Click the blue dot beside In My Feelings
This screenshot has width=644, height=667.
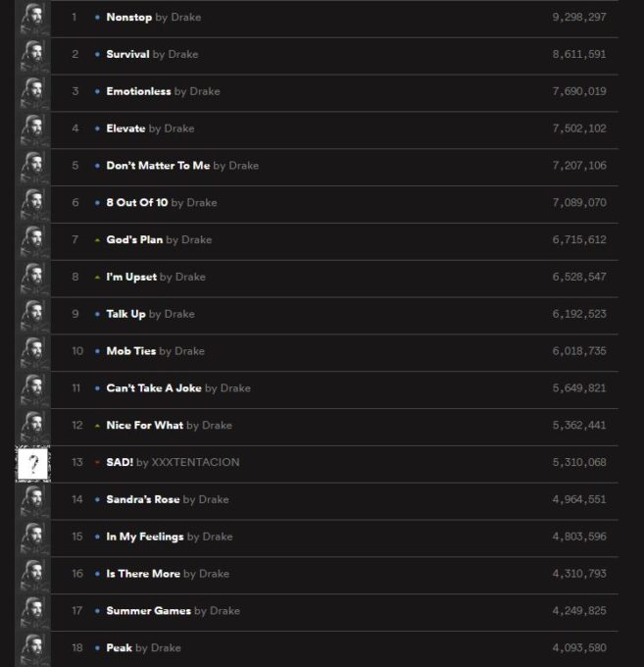tap(97, 537)
